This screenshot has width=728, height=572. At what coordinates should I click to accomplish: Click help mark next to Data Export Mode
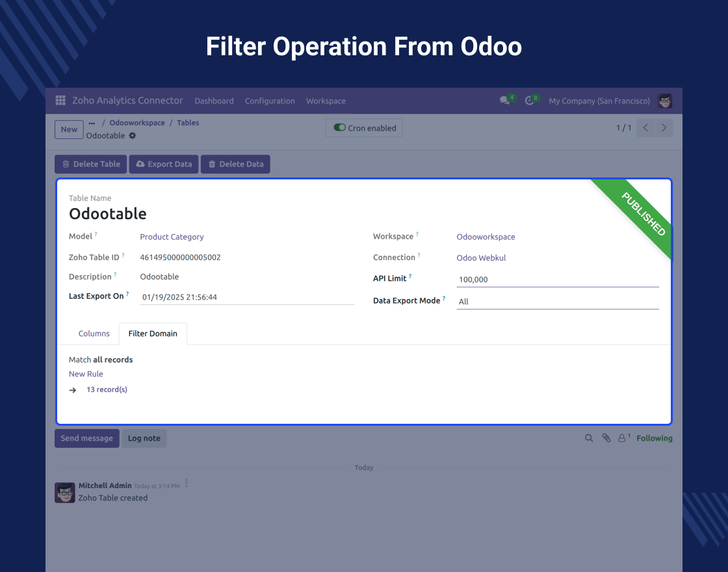tap(444, 298)
